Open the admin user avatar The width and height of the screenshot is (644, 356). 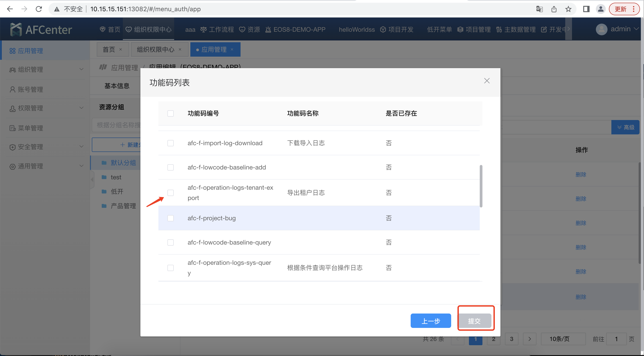click(602, 29)
